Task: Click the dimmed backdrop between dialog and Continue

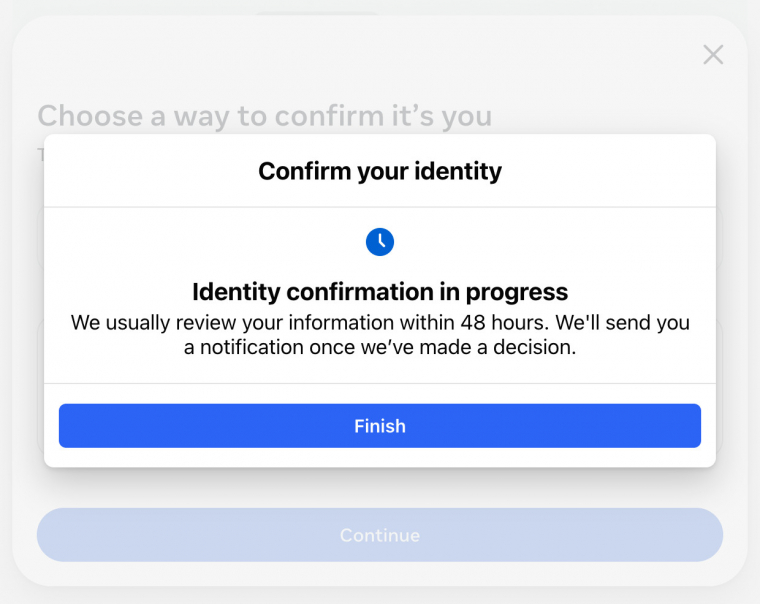Action: click(x=380, y=488)
